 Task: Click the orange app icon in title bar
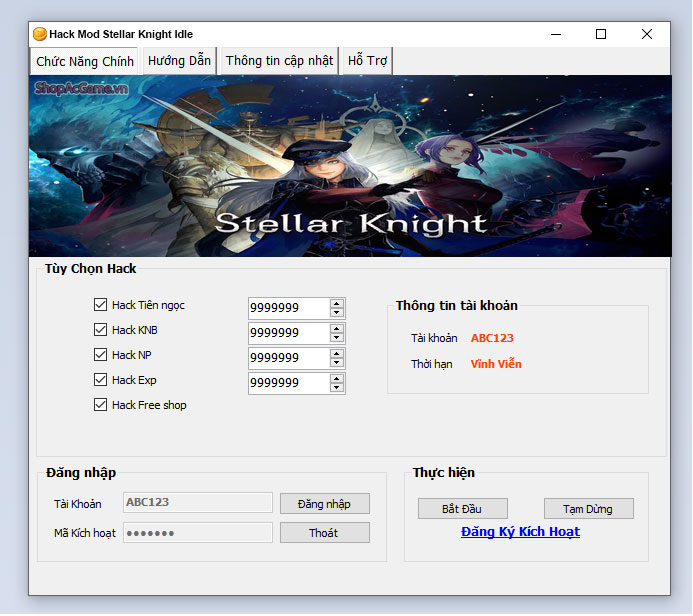(x=40, y=34)
